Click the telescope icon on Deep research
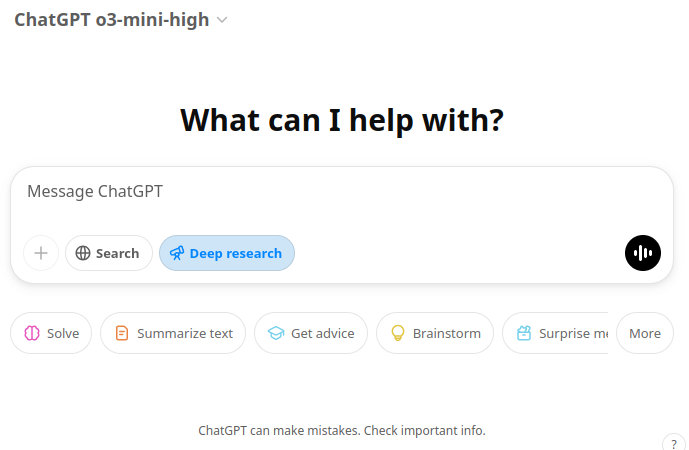This screenshot has height=450, width=689. (x=177, y=253)
